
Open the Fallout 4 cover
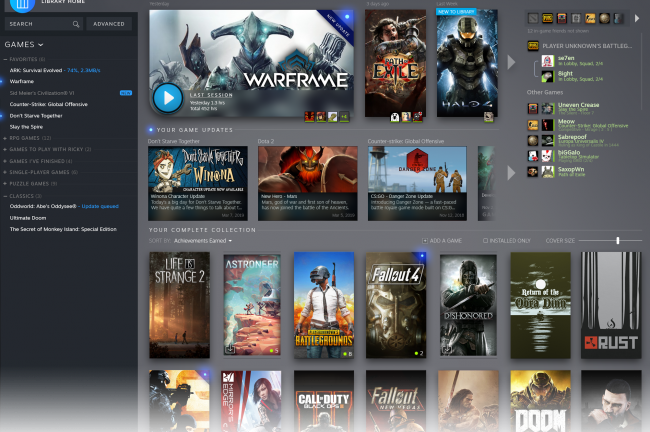pos(396,305)
